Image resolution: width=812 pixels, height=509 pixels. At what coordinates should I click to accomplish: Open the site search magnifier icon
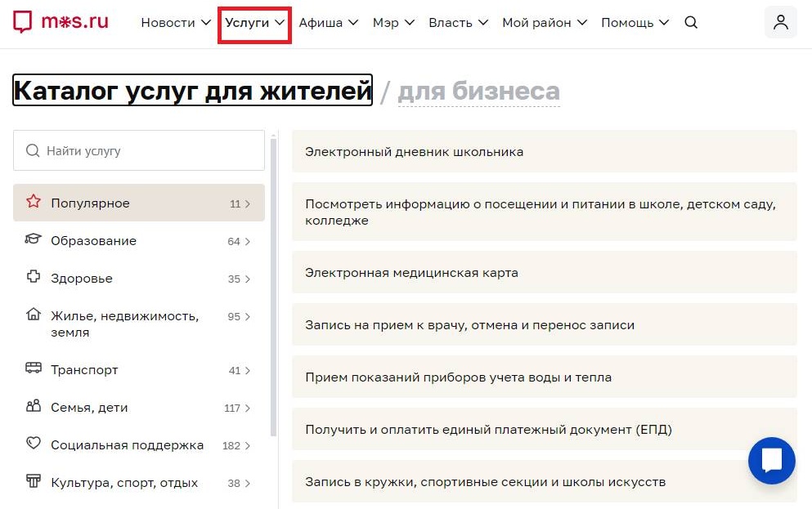tap(691, 22)
